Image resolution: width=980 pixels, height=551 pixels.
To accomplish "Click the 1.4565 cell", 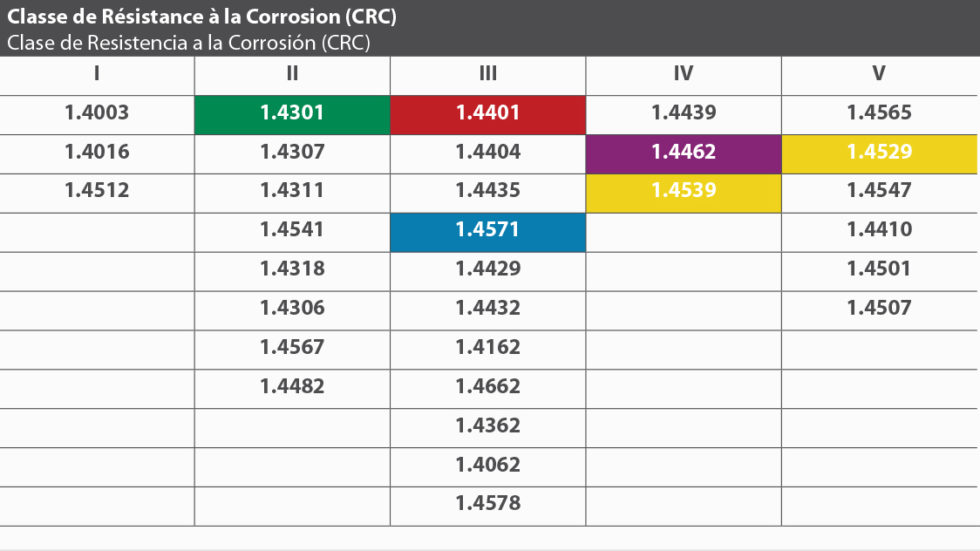I will (879, 114).
